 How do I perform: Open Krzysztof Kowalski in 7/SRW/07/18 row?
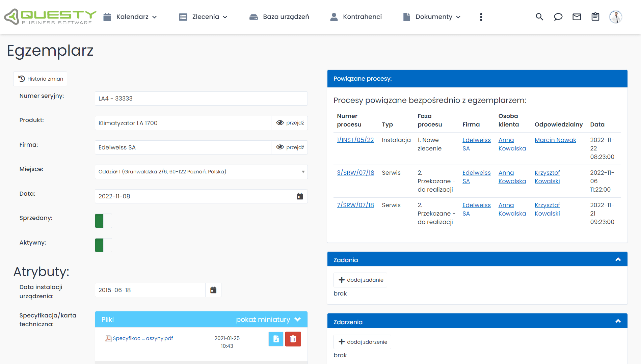click(547, 209)
